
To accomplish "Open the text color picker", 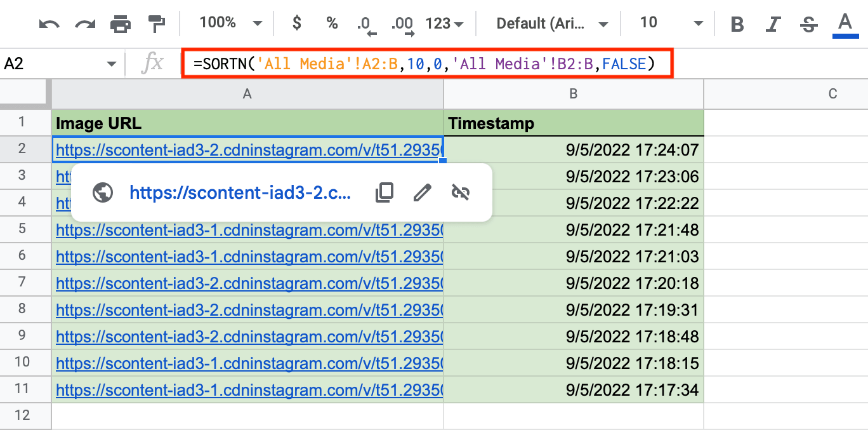I will (845, 23).
